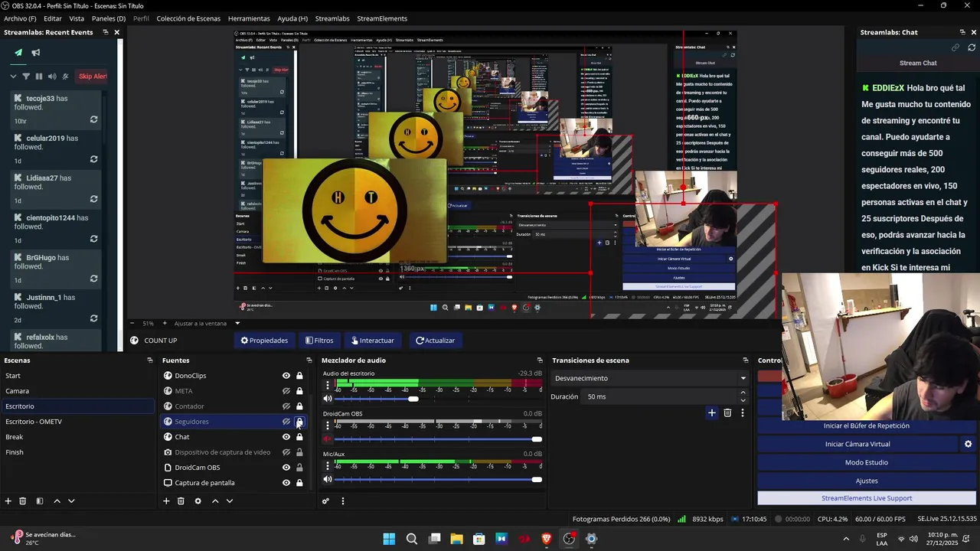This screenshot has width=980, height=551.
Task: Lock the DroidCam OBS source
Action: (299, 468)
